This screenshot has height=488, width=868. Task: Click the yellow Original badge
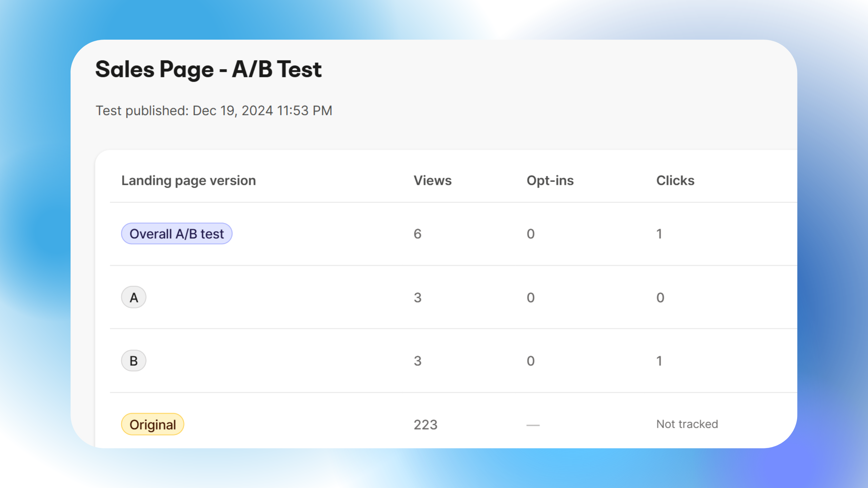pyautogui.click(x=153, y=424)
